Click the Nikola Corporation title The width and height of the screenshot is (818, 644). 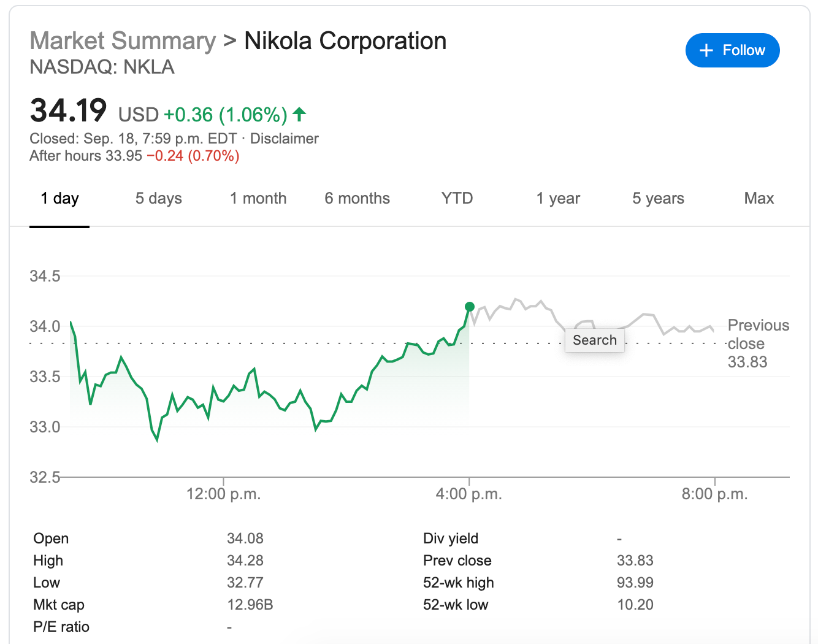pos(345,41)
